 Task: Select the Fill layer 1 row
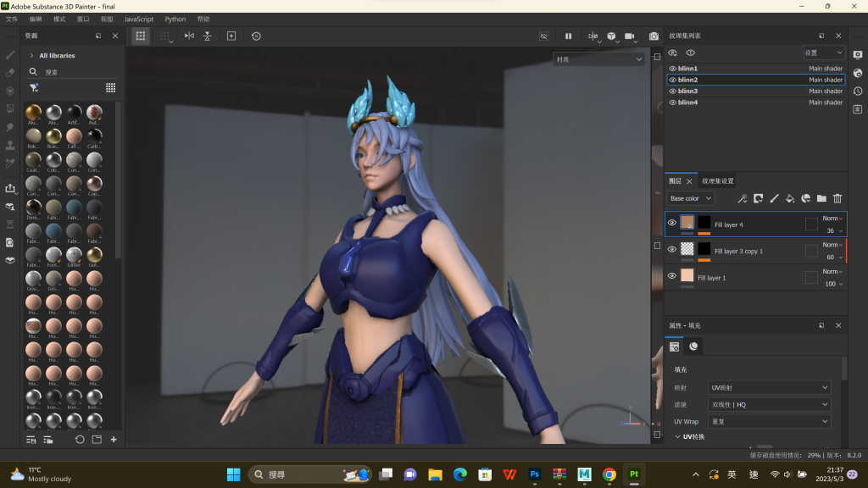[x=755, y=277]
